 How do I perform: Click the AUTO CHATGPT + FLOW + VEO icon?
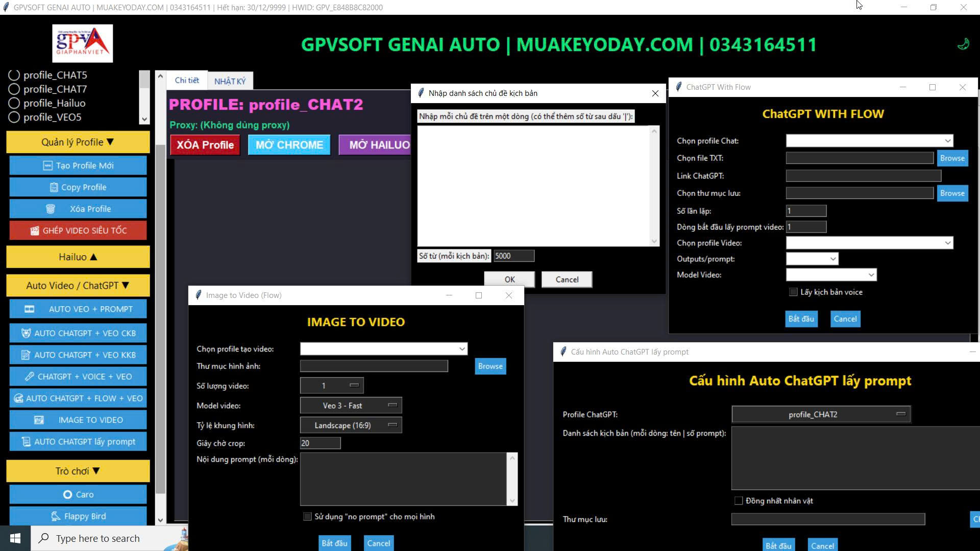[18, 398]
